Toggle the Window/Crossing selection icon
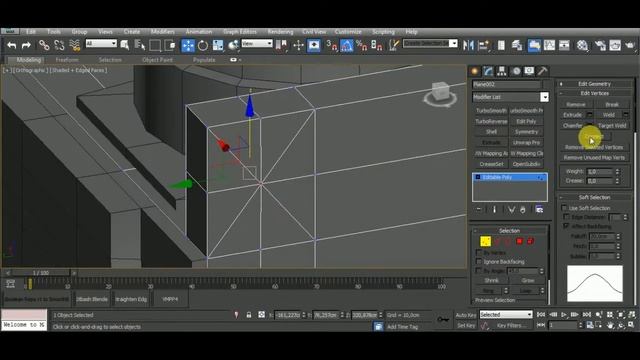Viewport: 640px width, 360px height. 170,45
